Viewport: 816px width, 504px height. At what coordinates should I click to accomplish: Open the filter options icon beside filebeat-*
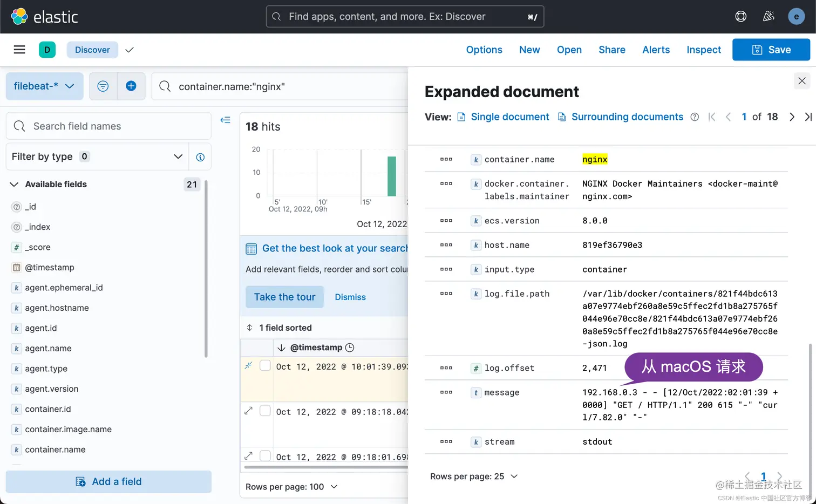103,86
